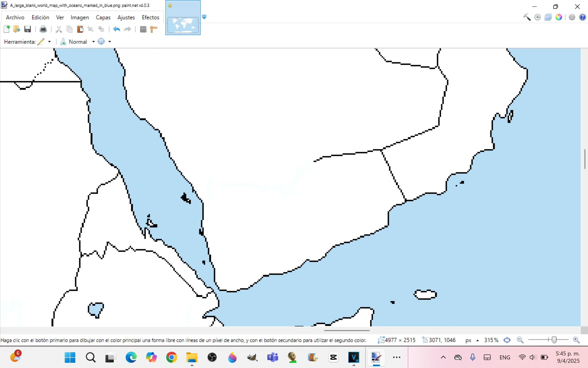This screenshot has width=588, height=368.
Task: Toggle the navigator thumbnail star favorite
Action: coord(170,5)
